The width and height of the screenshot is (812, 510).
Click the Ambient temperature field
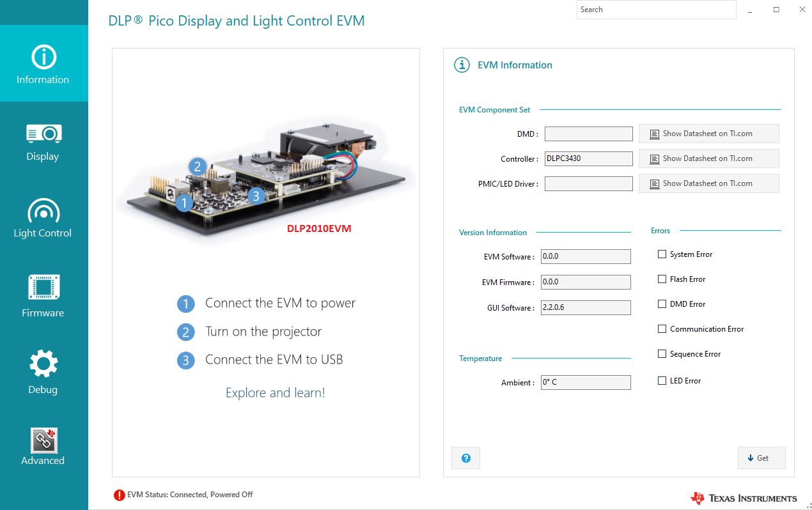point(586,382)
